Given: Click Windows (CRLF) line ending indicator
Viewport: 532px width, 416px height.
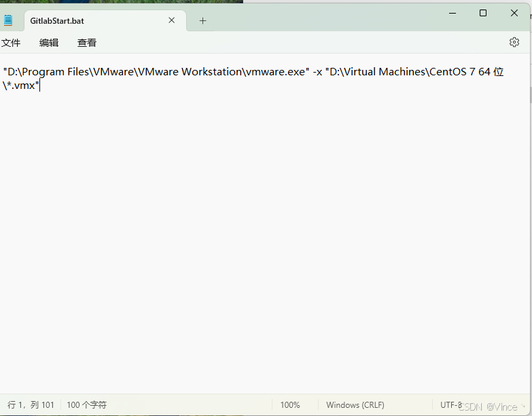Looking at the screenshot, I should [355, 405].
